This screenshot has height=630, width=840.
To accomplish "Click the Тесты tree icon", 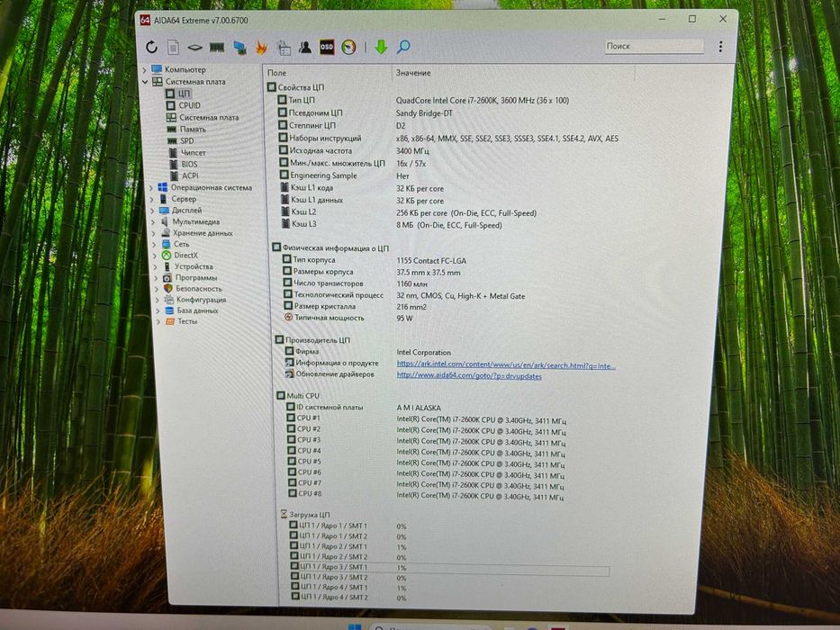I will tap(170, 321).
